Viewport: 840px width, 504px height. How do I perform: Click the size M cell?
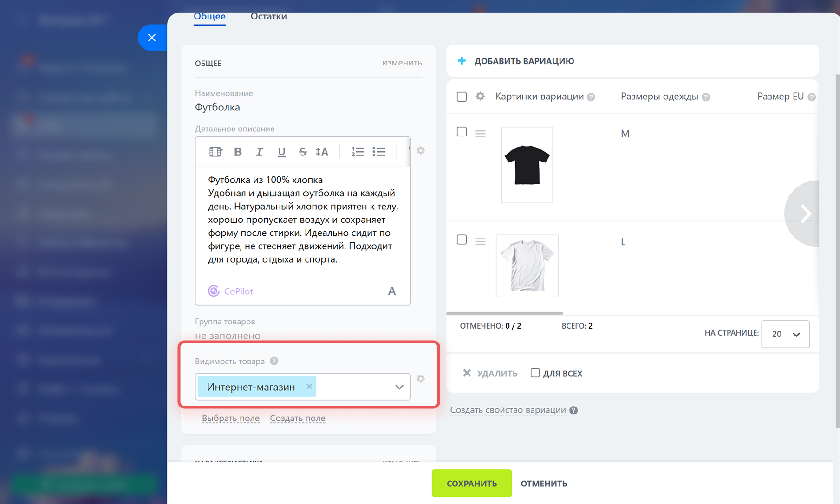pyautogui.click(x=625, y=134)
